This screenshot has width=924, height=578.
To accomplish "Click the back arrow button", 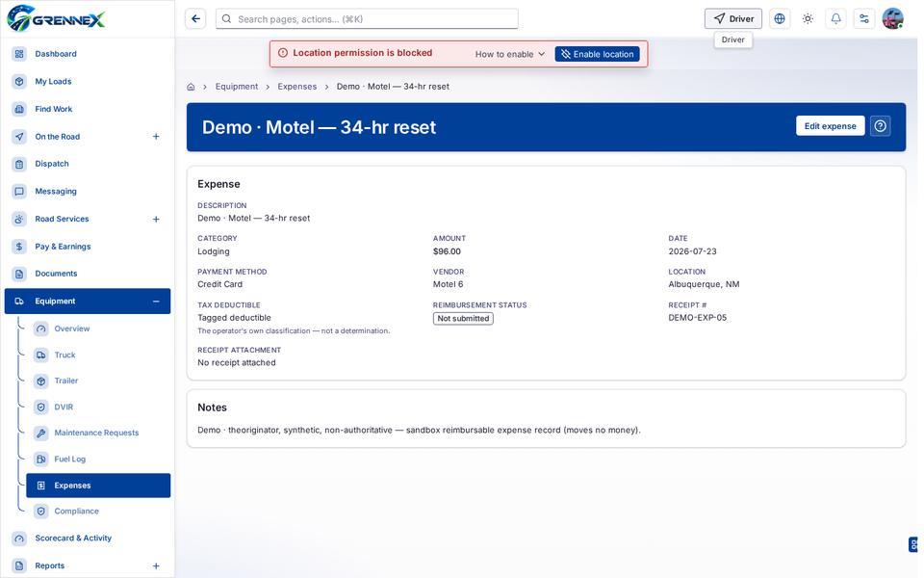I will pos(195,19).
